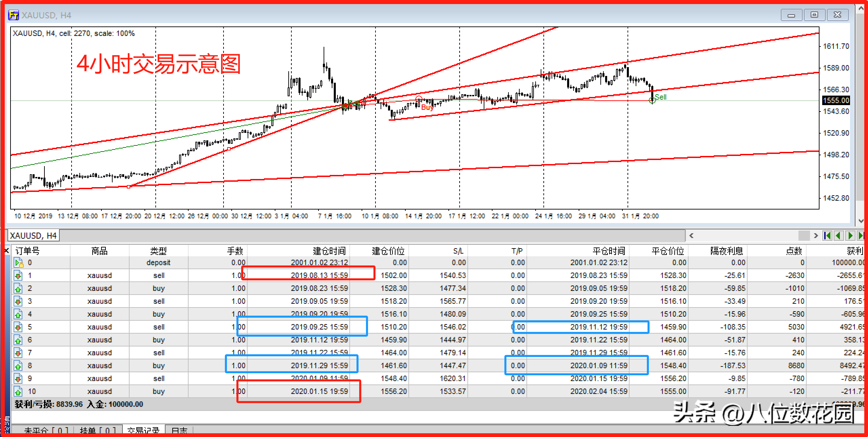Screen dimensions: 868x437
Task: Click the sell arrow icon on order 5
Action: pos(18,327)
